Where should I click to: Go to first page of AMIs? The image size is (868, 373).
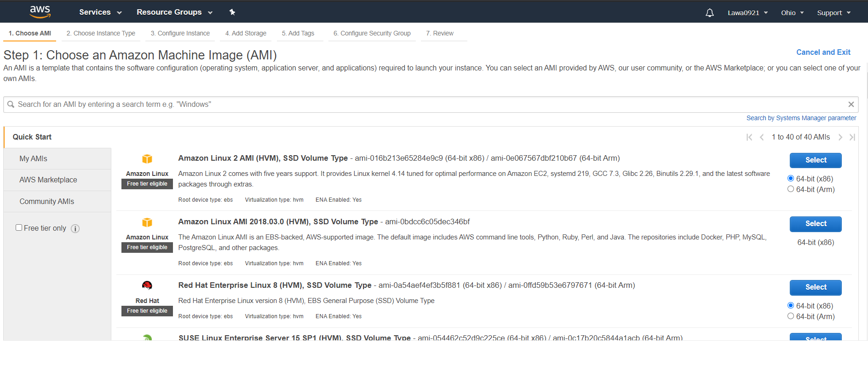coord(749,137)
